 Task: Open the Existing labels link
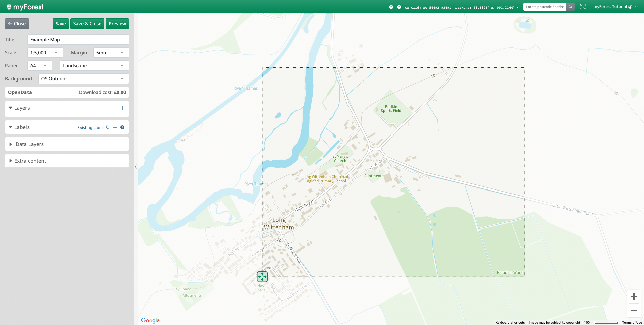[x=91, y=128]
